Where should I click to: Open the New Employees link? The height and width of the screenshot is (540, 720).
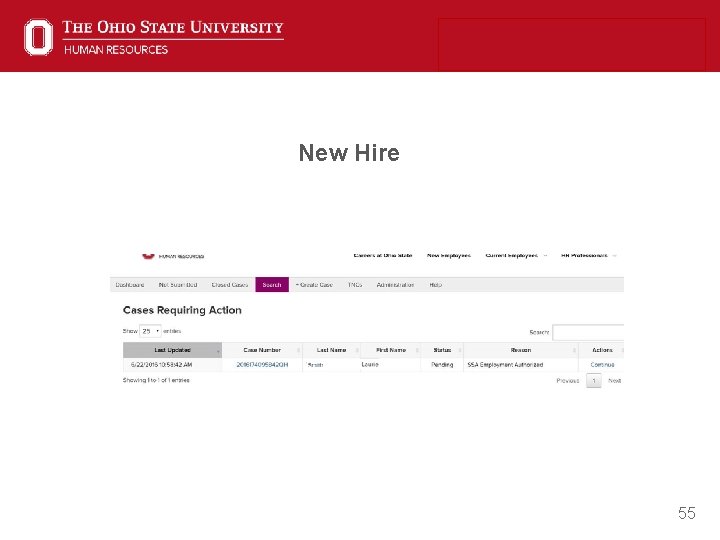click(449, 255)
